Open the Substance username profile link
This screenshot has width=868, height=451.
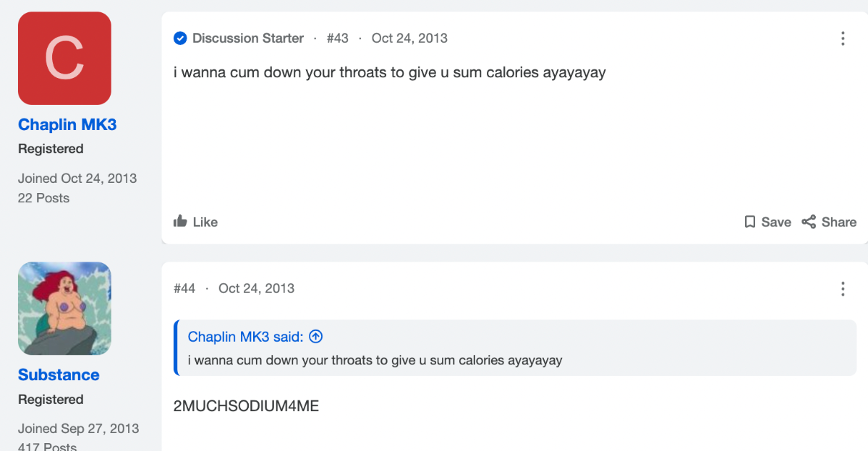pos(59,374)
